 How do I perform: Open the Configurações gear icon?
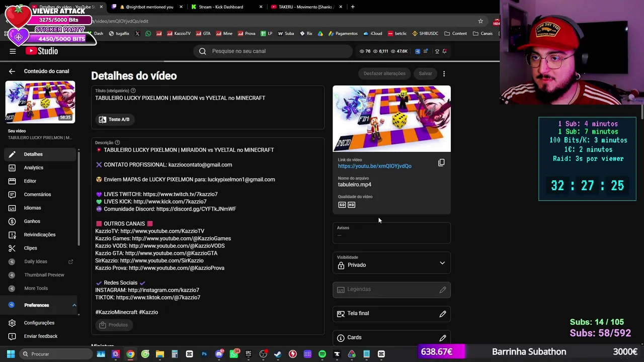point(12,323)
